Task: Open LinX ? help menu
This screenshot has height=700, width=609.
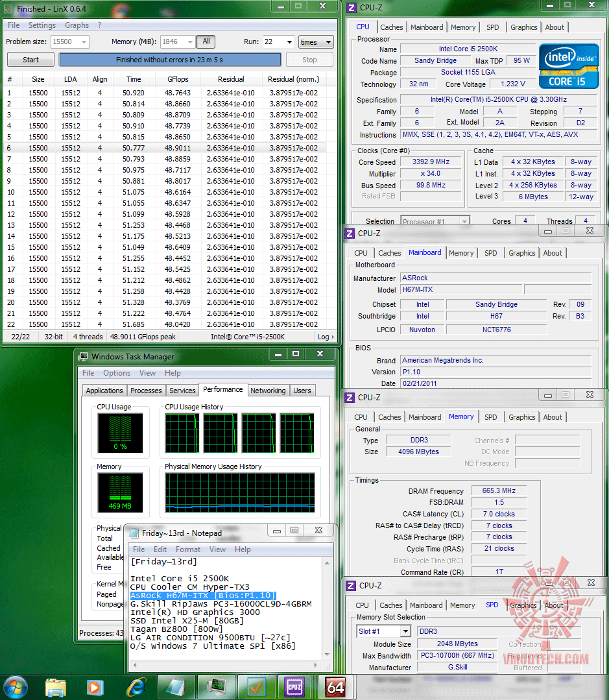Action: pyautogui.click(x=99, y=25)
